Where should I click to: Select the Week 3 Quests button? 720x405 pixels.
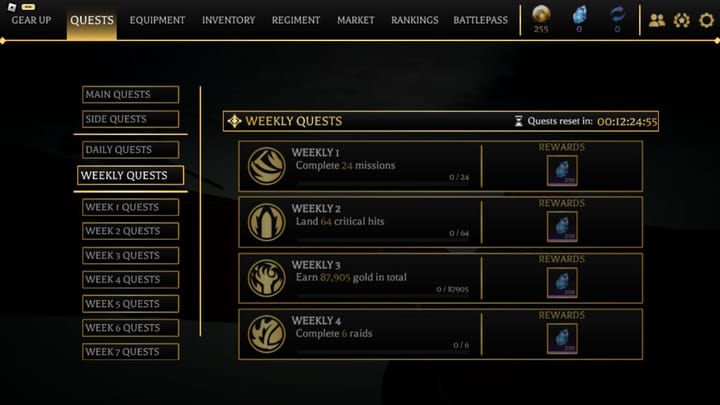click(x=130, y=255)
